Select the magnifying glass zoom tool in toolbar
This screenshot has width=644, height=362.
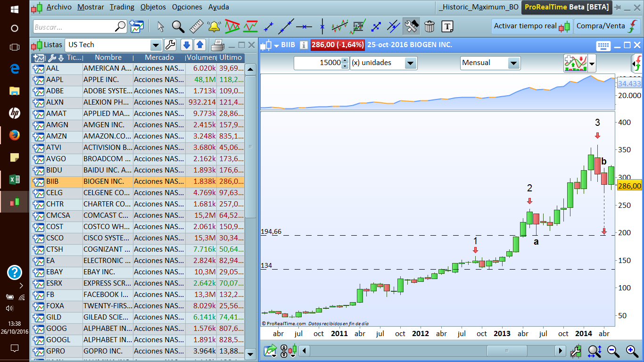pos(178,26)
